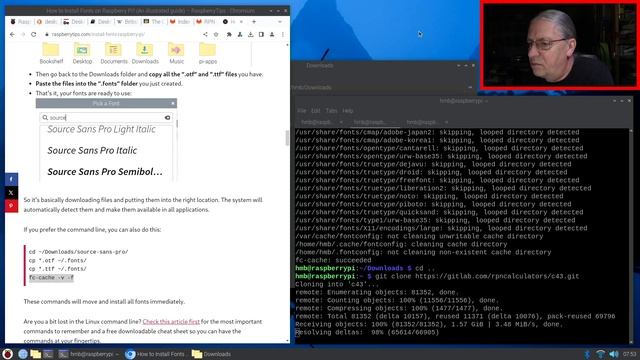Clear the font search field icon

(167, 118)
